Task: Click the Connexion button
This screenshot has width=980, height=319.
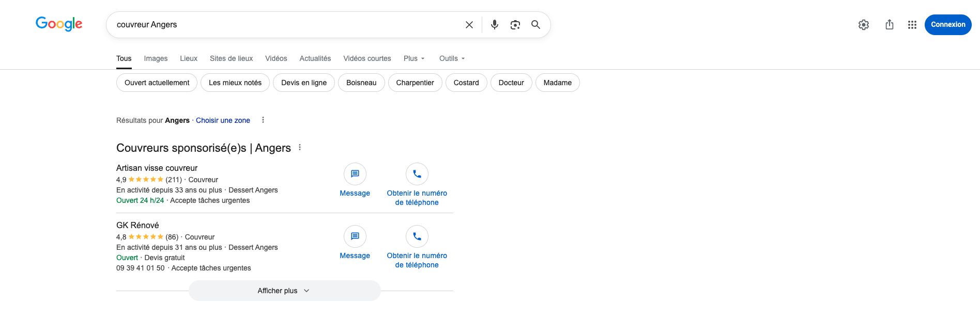Action: coord(948,25)
